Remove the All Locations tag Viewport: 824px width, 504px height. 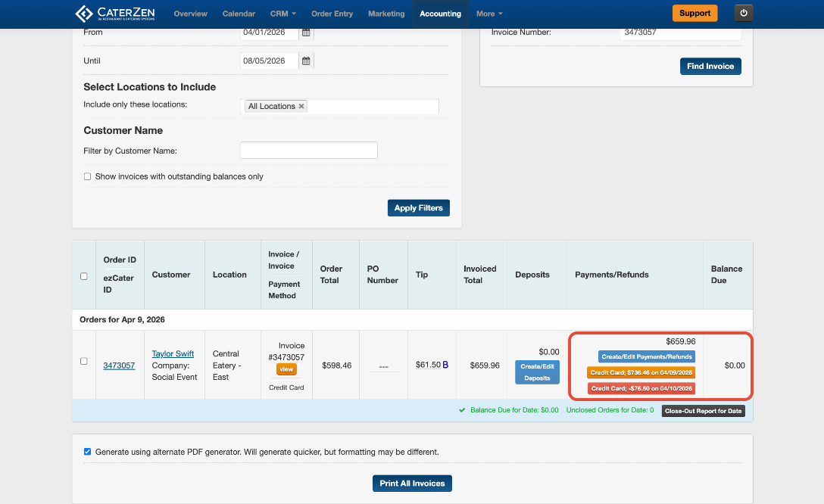pos(301,106)
